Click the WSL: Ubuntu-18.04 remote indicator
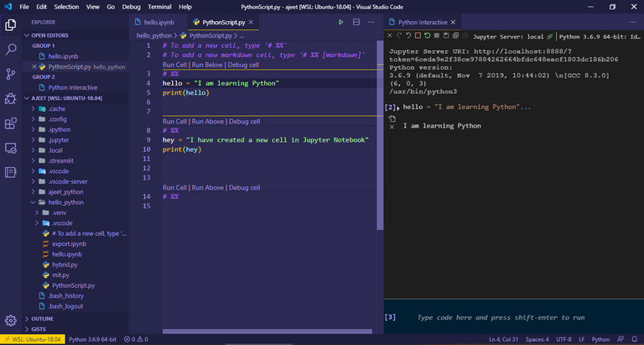 click(x=32, y=339)
